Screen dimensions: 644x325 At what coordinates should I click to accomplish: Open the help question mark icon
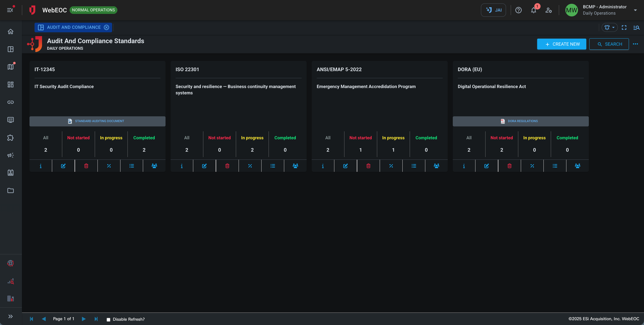(518, 10)
